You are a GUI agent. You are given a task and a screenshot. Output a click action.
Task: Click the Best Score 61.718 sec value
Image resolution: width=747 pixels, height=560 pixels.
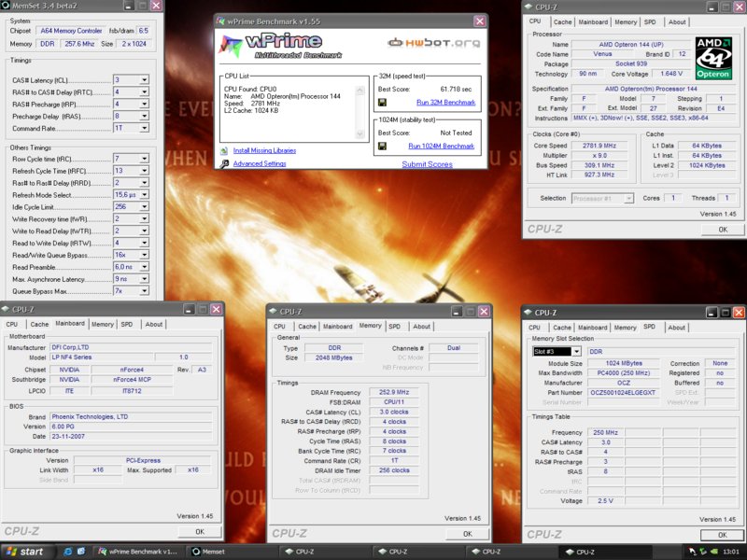click(x=456, y=89)
